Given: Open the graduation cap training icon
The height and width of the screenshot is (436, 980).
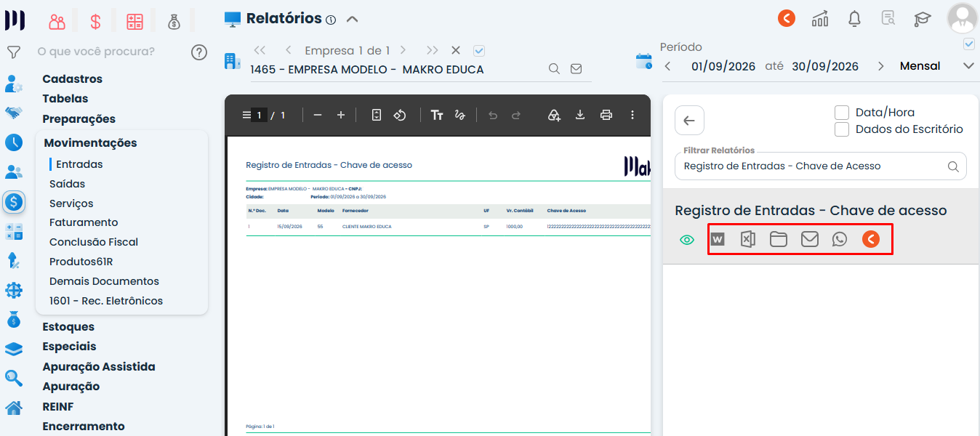Looking at the screenshot, I should point(923,19).
